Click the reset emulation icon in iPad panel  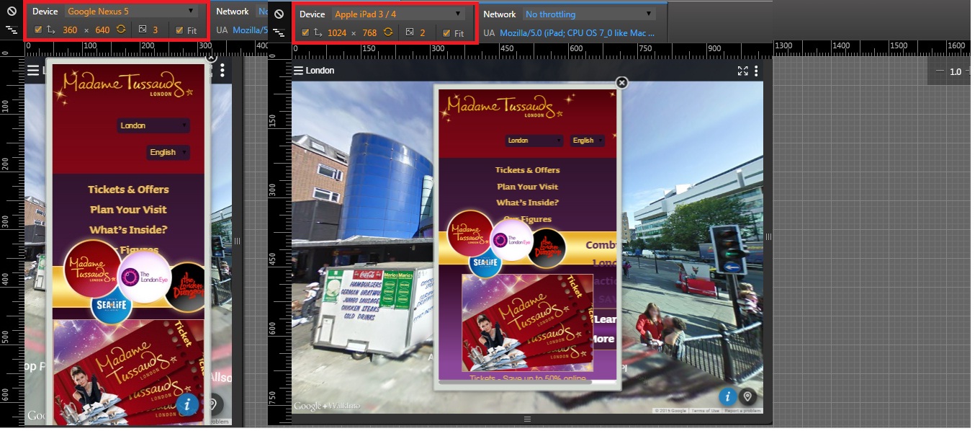(x=279, y=14)
